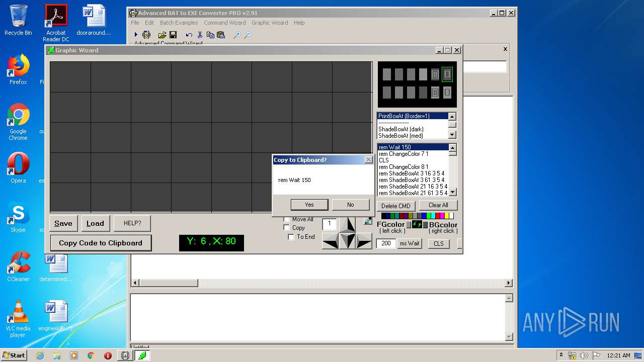This screenshot has height=362, width=644.
Task: Click the blue Run arrow toolbar icon
Action: tap(135, 35)
